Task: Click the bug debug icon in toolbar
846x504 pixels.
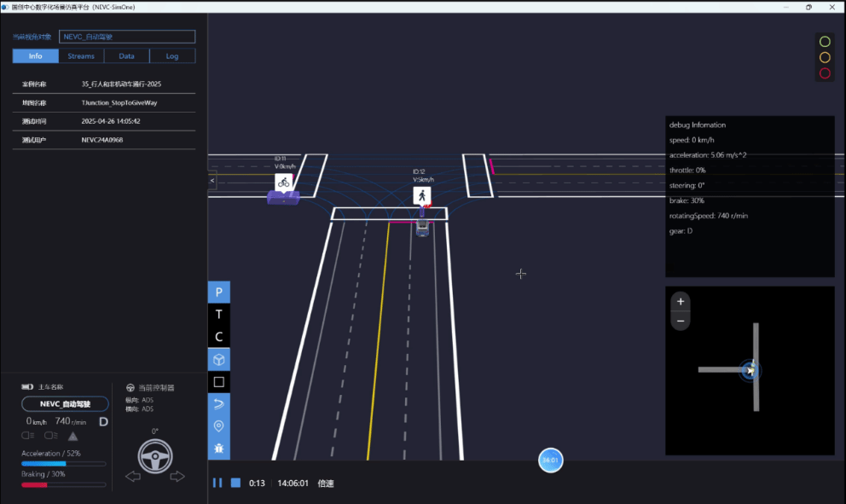Action: click(x=218, y=448)
